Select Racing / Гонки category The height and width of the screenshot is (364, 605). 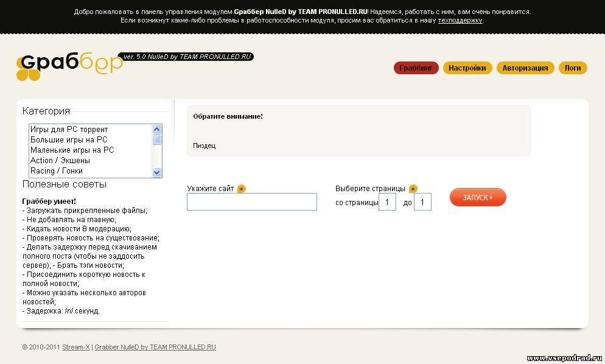click(x=90, y=171)
